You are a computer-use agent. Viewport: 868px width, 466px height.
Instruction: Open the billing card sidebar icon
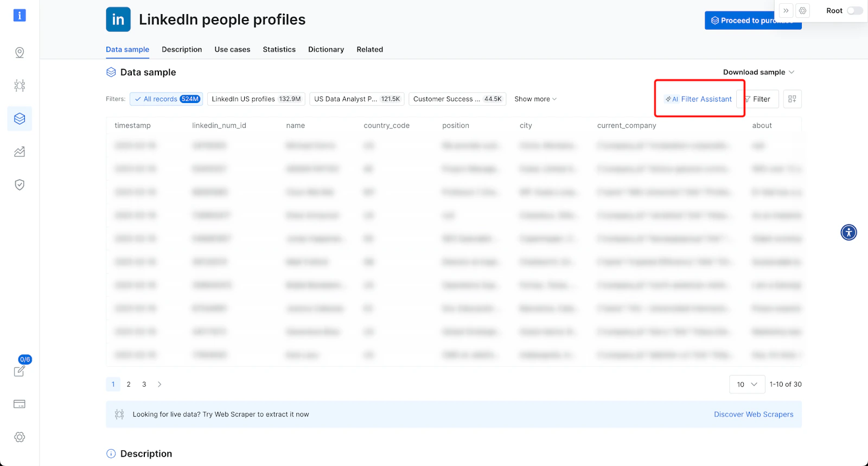(20, 404)
